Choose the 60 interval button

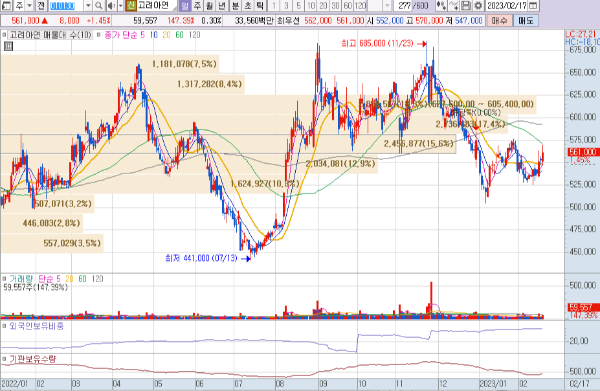coord(348,6)
